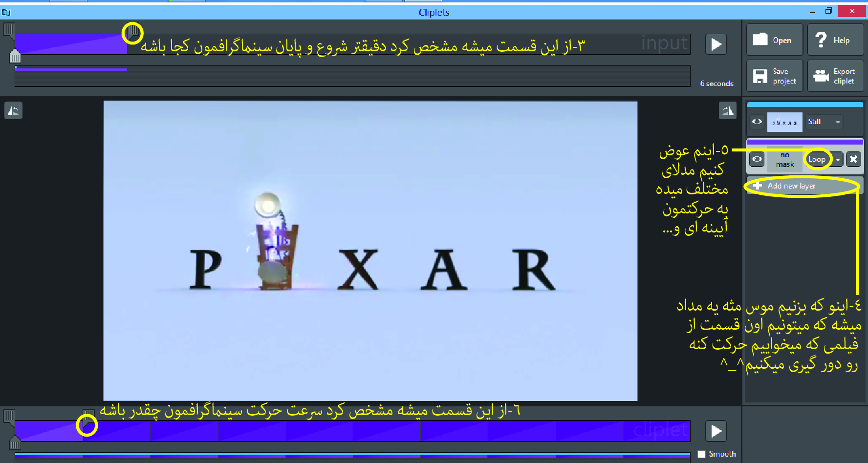Select the cliplet timeline top-left handle
868x463 pixels.
9,417
